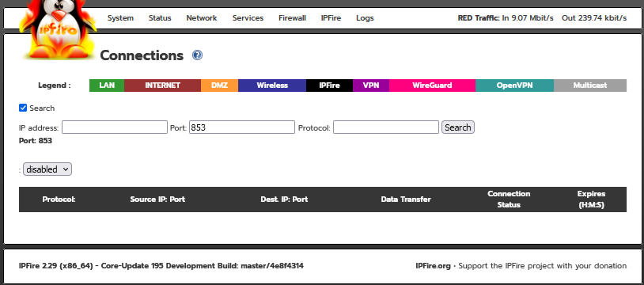Open the Connections help icon

pos(198,55)
